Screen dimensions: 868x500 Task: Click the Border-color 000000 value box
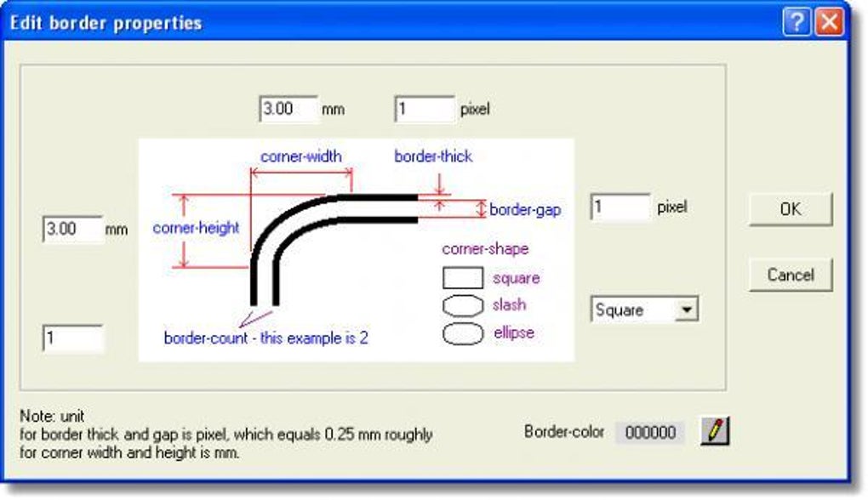pos(650,432)
